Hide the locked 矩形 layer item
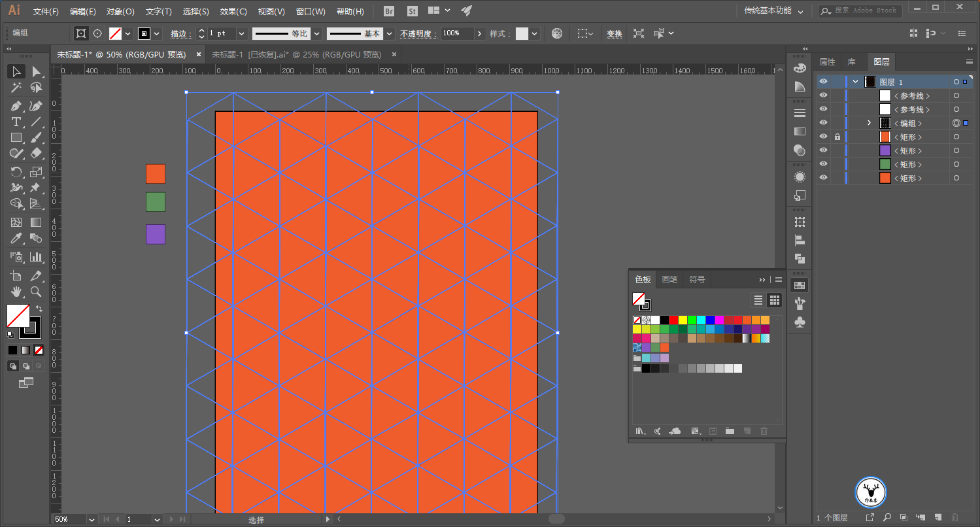This screenshot has width=980, height=527. (x=824, y=137)
